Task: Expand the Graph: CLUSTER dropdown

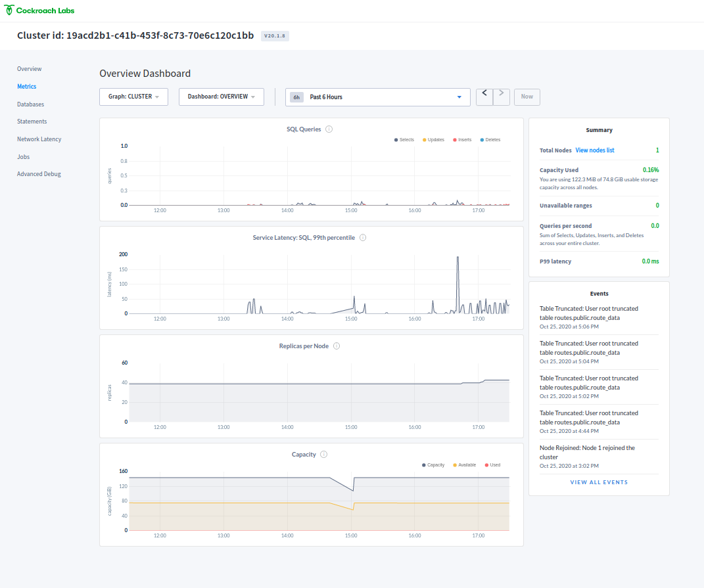Action: click(134, 97)
